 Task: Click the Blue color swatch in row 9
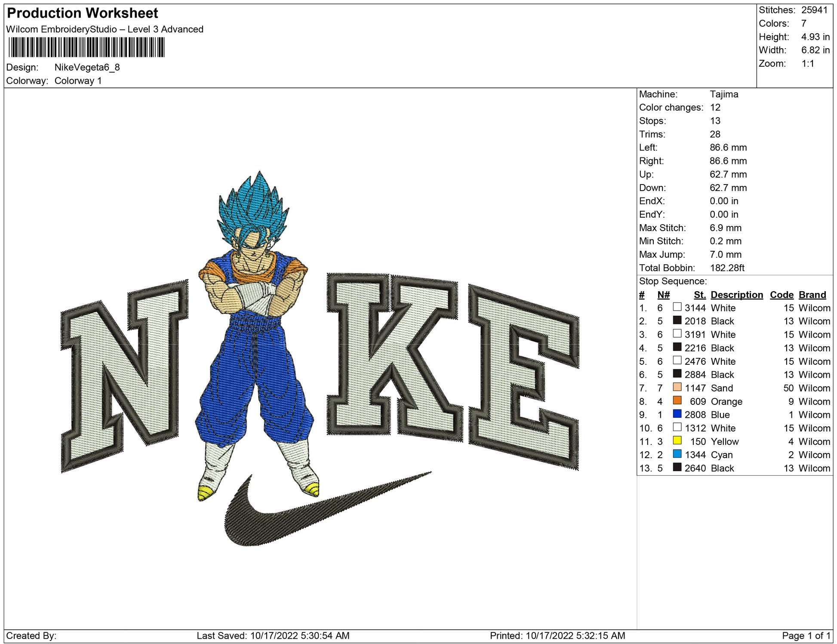tap(677, 414)
